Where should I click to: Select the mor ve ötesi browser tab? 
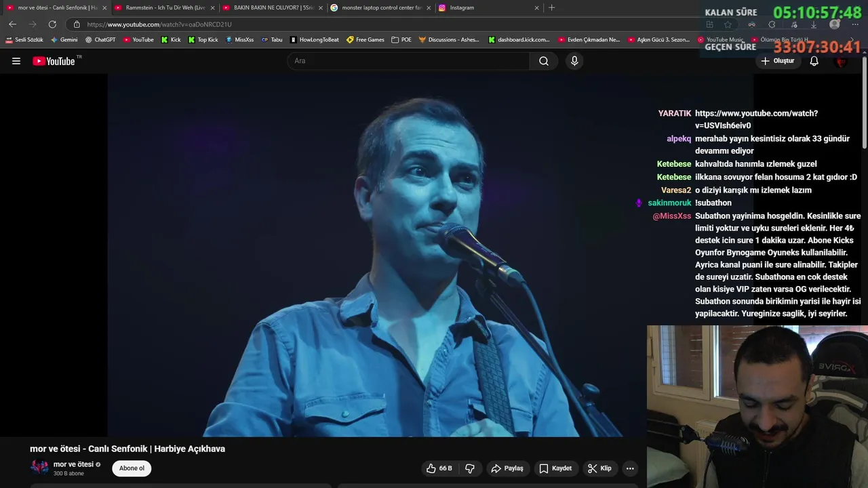[x=56, y=7]
